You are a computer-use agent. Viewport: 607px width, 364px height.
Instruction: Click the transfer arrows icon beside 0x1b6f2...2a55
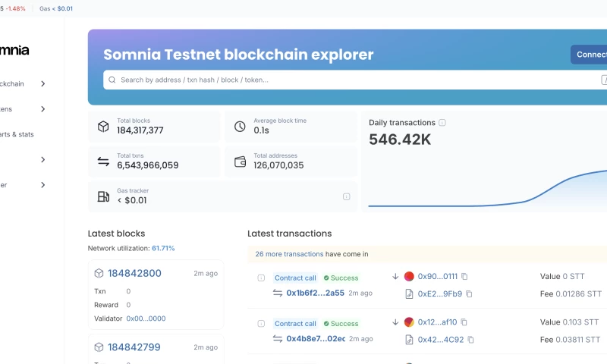click(278, 293)
